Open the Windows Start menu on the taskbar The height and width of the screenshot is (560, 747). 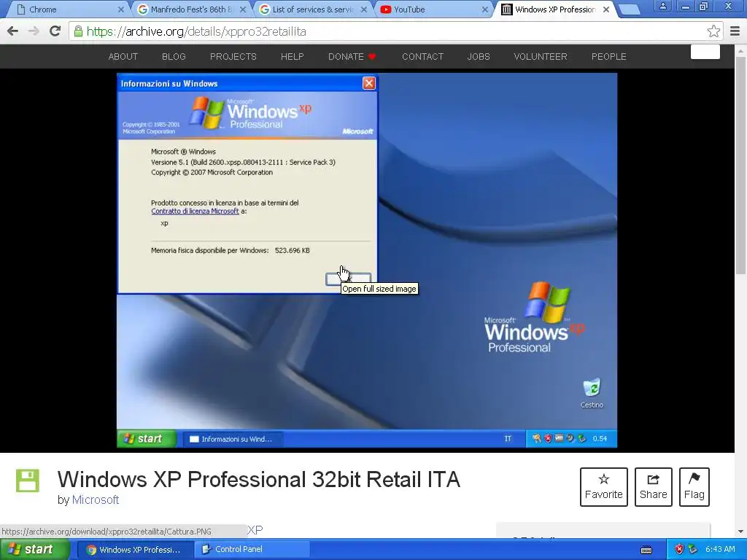pyautogui.click(x=35, y=550)
